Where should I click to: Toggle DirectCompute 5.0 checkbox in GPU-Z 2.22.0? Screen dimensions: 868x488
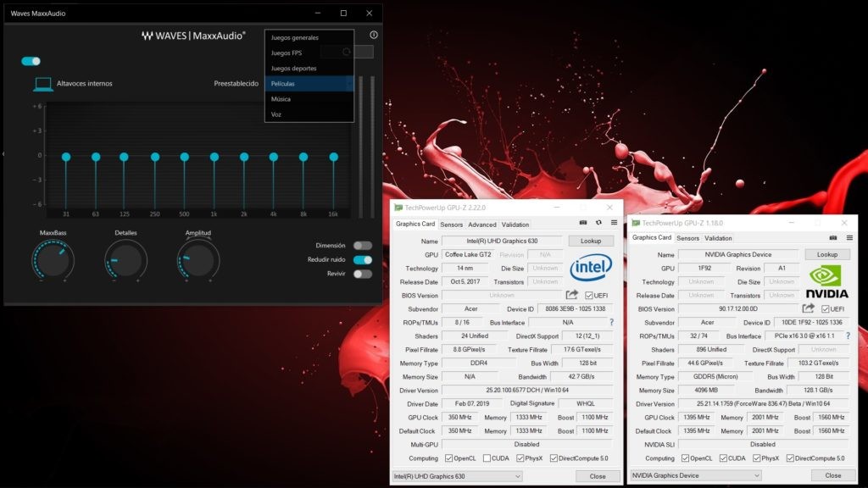pyautogui.click(x=554, y=458)
